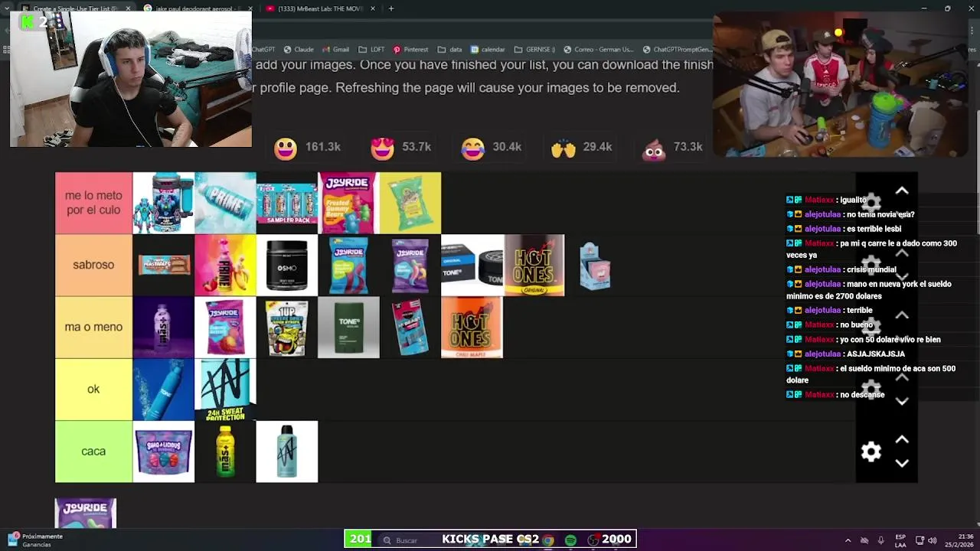980x551 pixels.
Task: Click the 'ma o meno' tier label
Action: coord(93,327)
